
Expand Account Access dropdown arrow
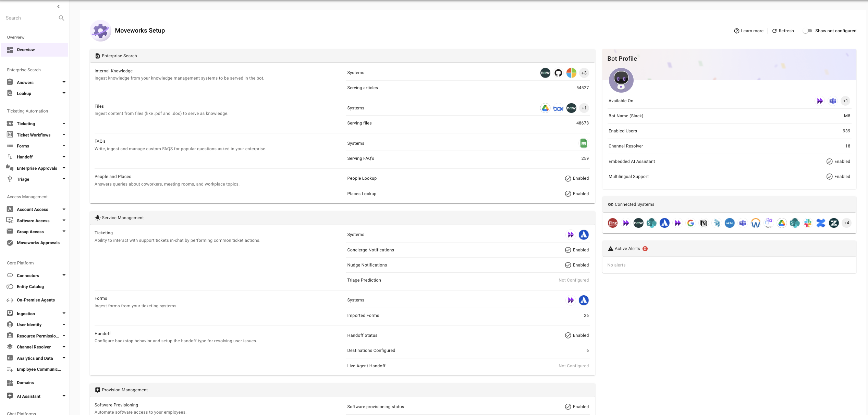point(64,209)
